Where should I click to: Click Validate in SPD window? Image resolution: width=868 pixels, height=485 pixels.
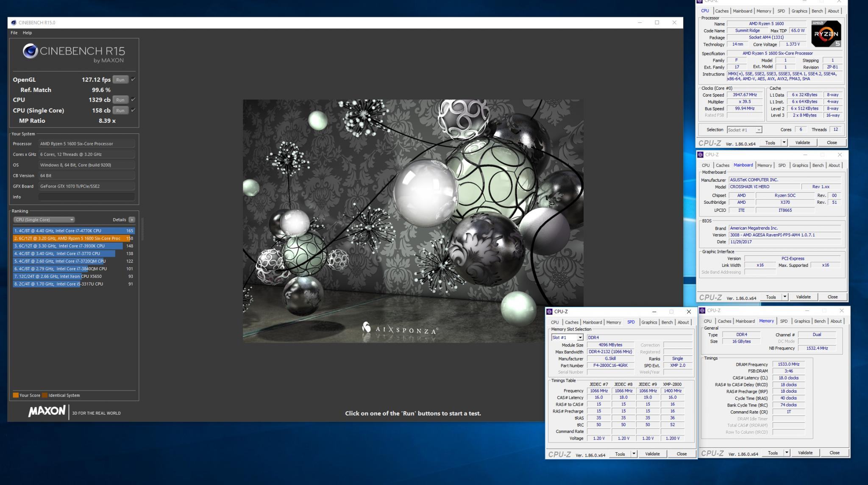point(652,454)
